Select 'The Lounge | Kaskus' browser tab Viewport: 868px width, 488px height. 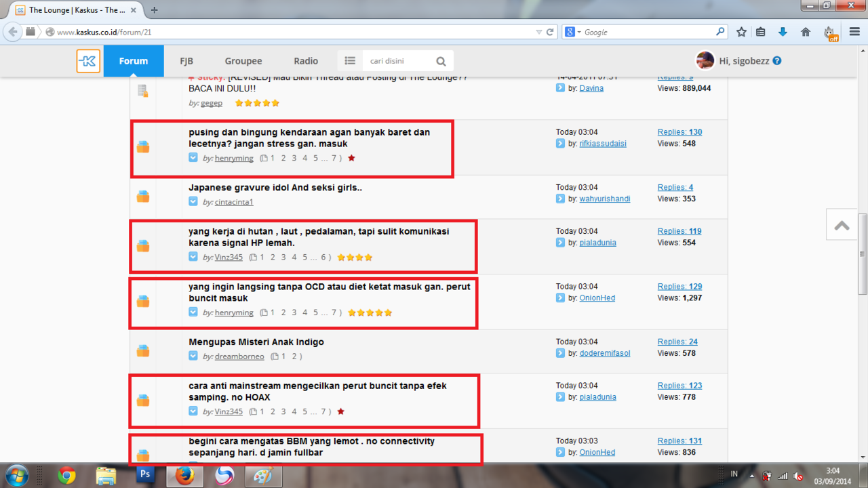point(75,10)
